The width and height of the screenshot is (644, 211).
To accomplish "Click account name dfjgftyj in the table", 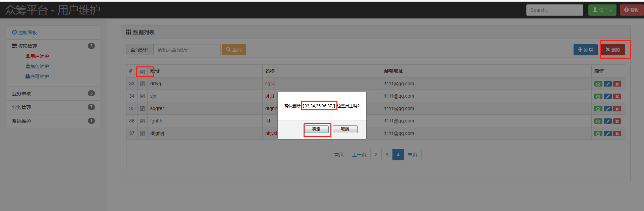I will [157, 133].
